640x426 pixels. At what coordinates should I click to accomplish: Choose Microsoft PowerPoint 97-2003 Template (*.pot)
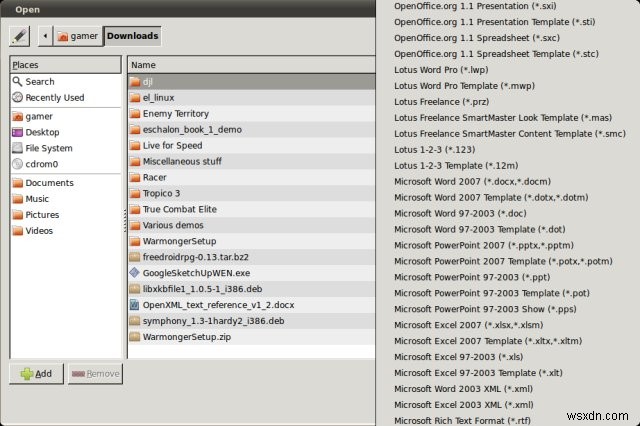point(492,293)
